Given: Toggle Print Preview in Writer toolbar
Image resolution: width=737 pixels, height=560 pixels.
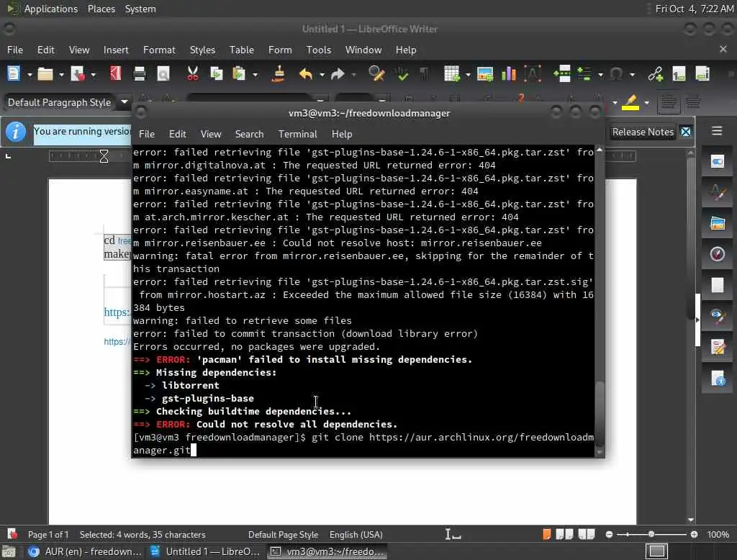Looking at the screenshot, I should 163,74.
